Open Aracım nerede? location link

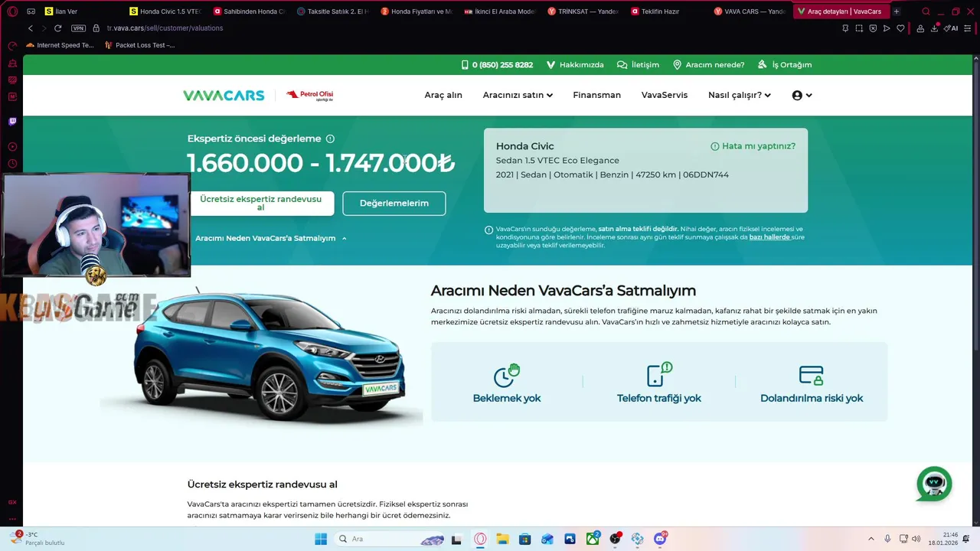point(708,65)
